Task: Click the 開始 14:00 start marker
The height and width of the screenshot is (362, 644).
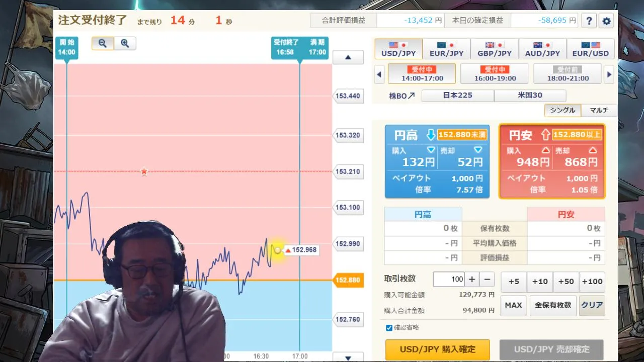Action: 66,47
